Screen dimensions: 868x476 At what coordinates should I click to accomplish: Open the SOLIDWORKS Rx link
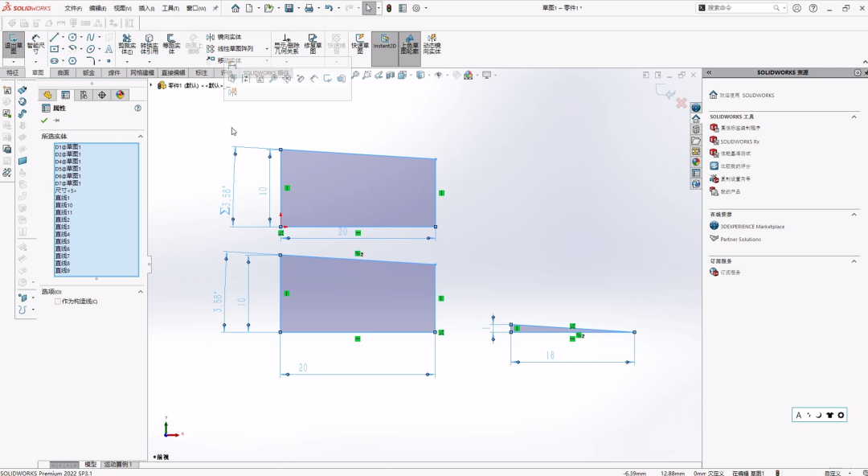(739, 142)
